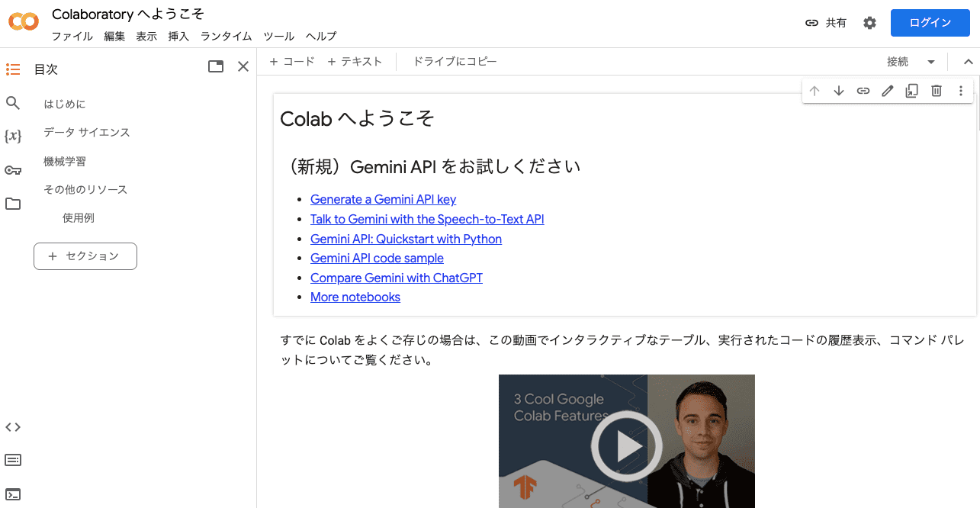The image size is (980, 508).
Task: Open the cell's three-dot overflow menu
Action: 960,90
